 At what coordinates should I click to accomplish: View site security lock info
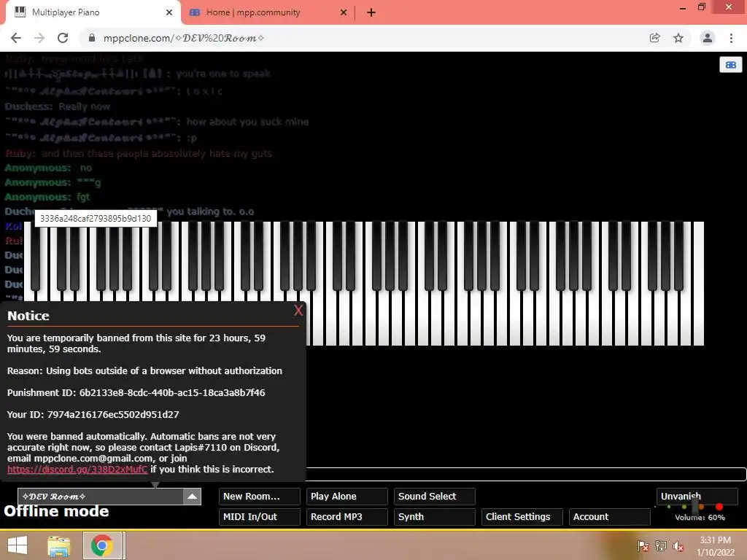click(91, 38)
